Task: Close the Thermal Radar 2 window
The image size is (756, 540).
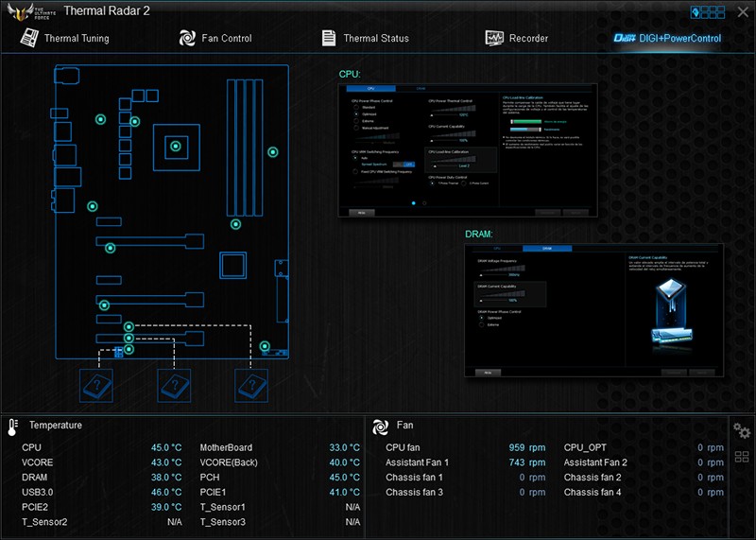Action: pyautogui.click(x=743, y=12)
